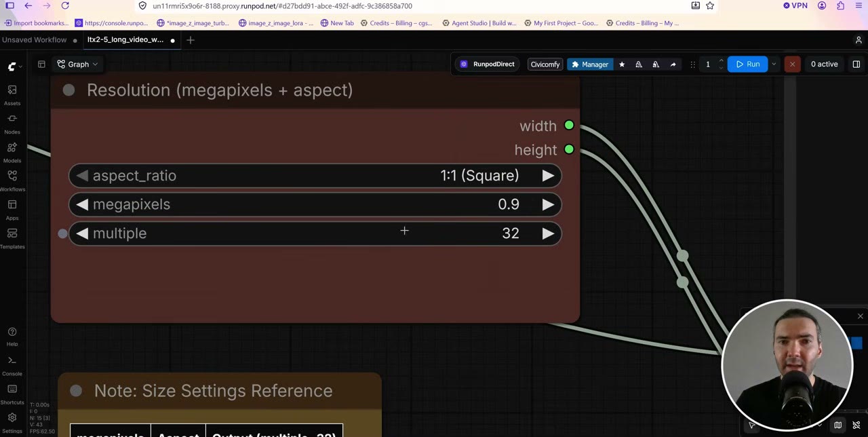This screenshot has width=868, height=437.
Task: Decrease the megapixels value
Action: click(82, 205)
